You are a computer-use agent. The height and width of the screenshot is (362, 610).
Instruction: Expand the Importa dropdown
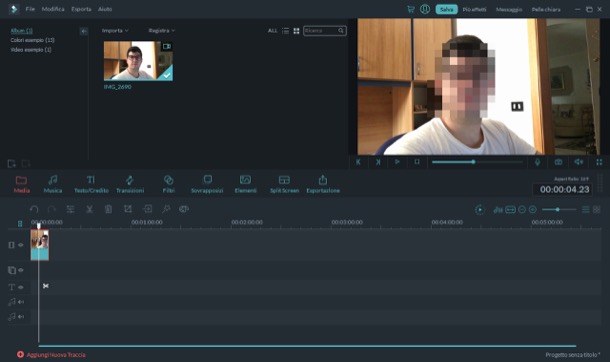115,30
